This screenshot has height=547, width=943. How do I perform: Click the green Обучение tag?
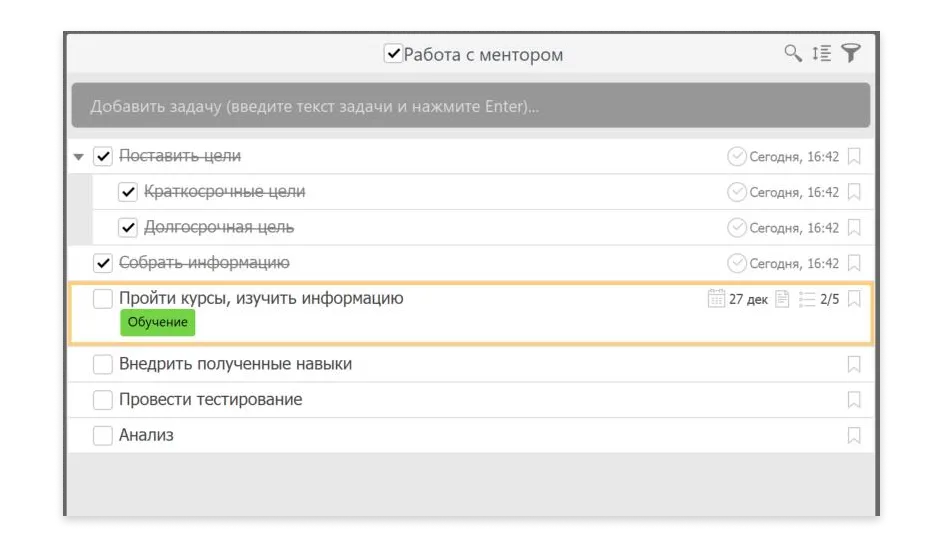coord(158,322)
